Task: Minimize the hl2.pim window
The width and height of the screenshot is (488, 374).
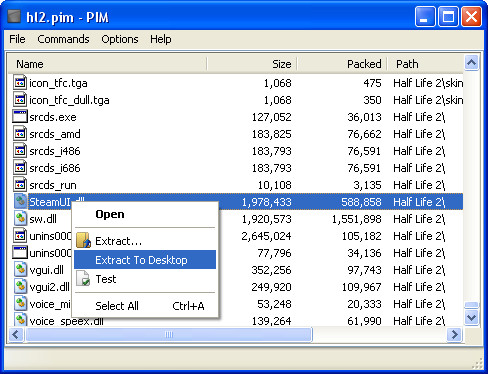Action: [425, 17]
